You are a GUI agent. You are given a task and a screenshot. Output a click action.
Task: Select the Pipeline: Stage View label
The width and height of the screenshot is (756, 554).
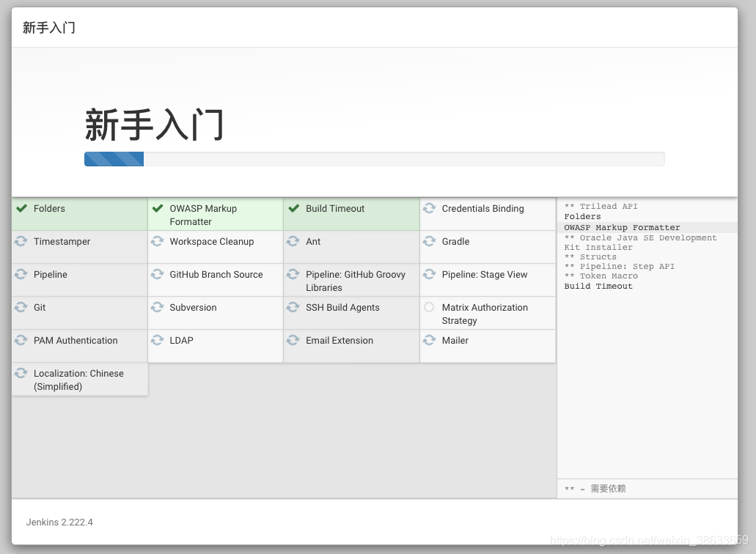click(x=485, y=275)
